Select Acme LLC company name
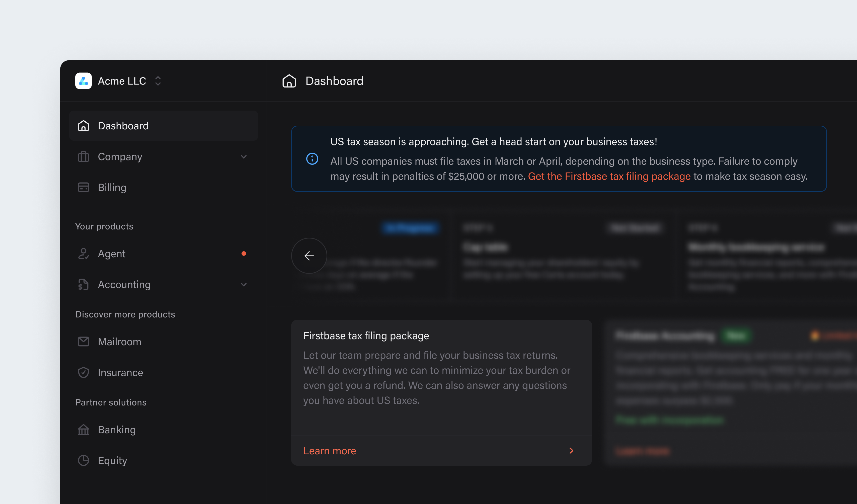 point(122,81)
